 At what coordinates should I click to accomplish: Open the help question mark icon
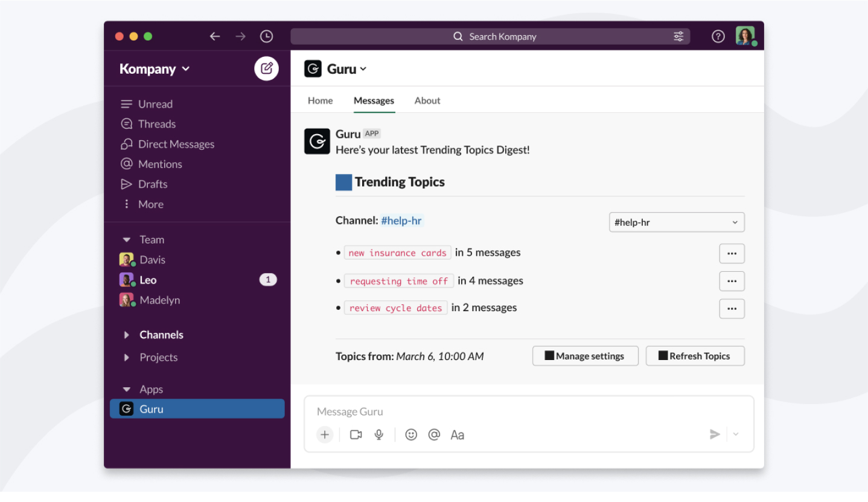coord(718,36)
